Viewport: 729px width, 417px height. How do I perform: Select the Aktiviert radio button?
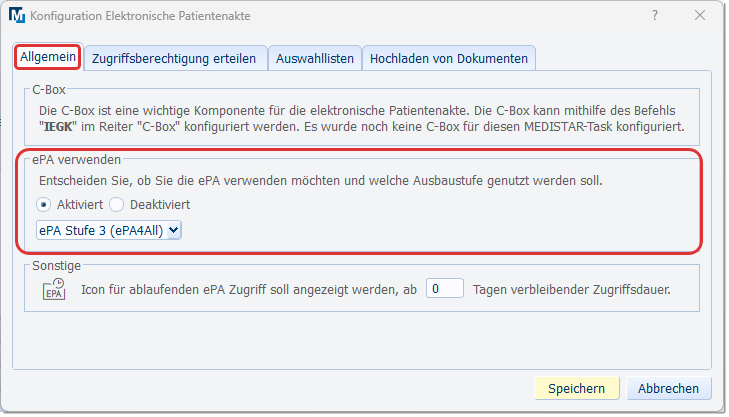tap(44, 204)
